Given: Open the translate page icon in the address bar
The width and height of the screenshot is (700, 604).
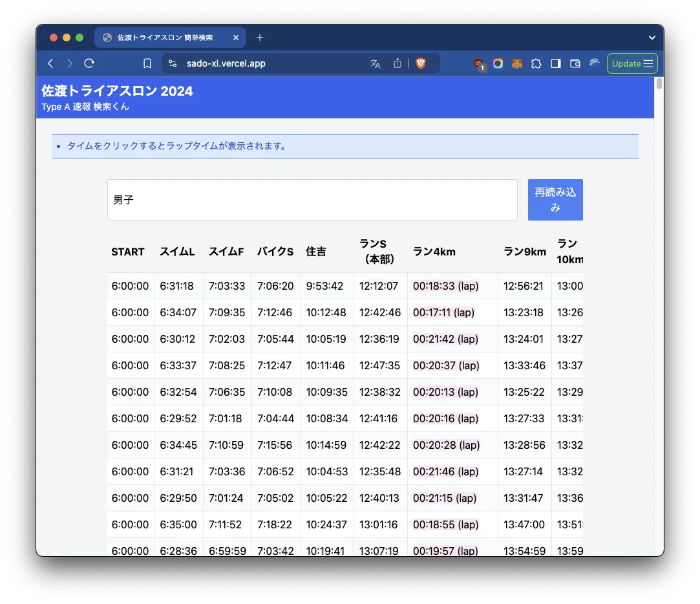Looking at the screenshot, I should (x=375, y=63).
